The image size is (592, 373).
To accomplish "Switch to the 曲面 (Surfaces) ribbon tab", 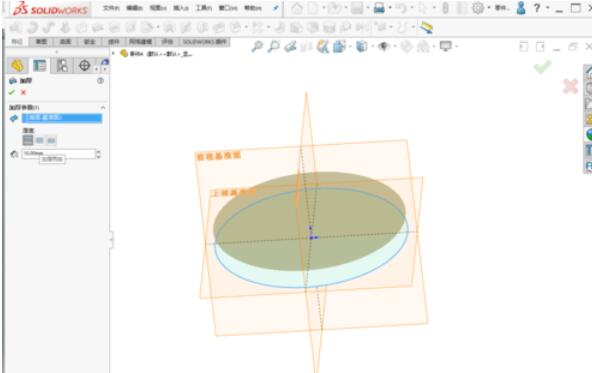I will pos(65,42).
